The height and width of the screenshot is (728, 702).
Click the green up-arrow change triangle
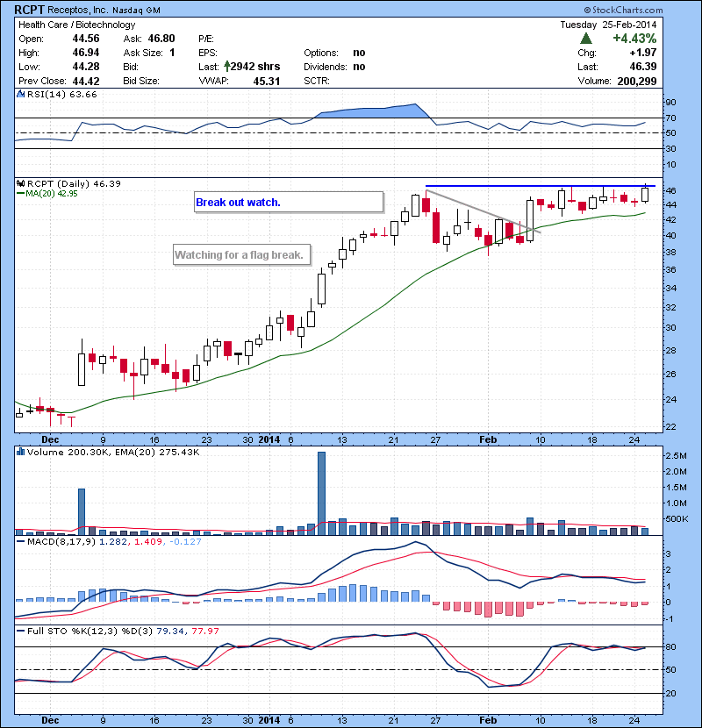pyautogui.click(x=586, y=39)
